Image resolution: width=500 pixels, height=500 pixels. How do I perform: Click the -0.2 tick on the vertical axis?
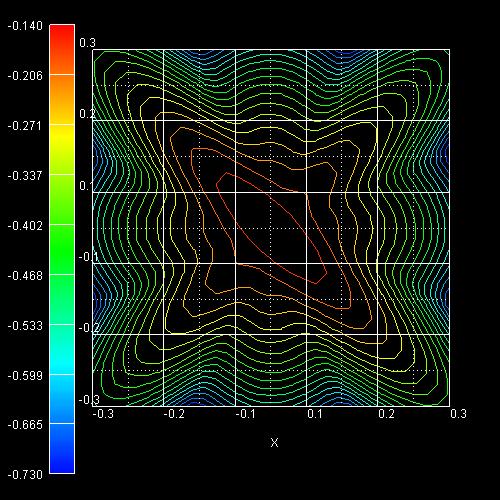point(89,328)
